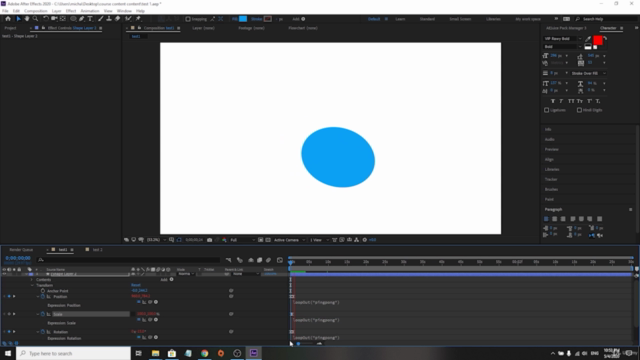Toggle the Anchor Point stopwatch
Viewport: 640px width, 360px height.
pos(43,291)
